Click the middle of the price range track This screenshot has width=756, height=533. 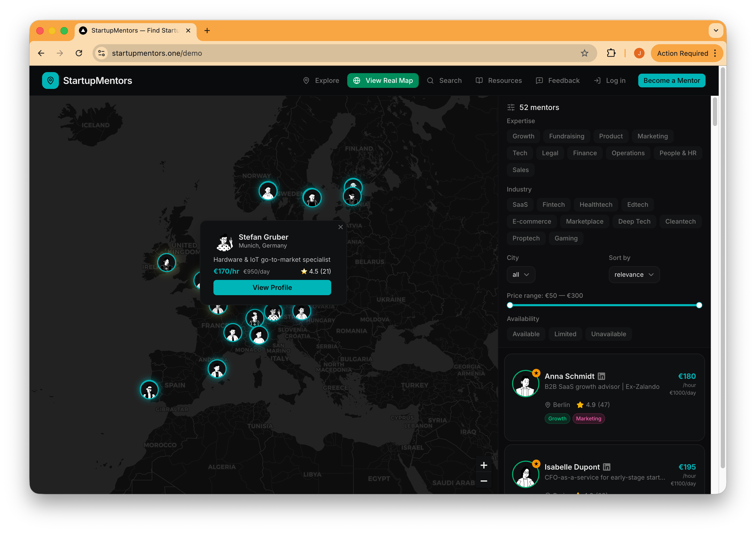click(605, 305)
